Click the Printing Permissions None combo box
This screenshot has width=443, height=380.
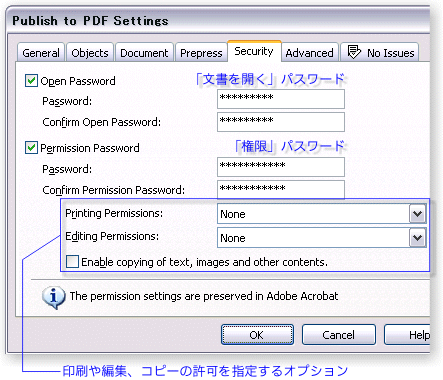click(322, 214)
